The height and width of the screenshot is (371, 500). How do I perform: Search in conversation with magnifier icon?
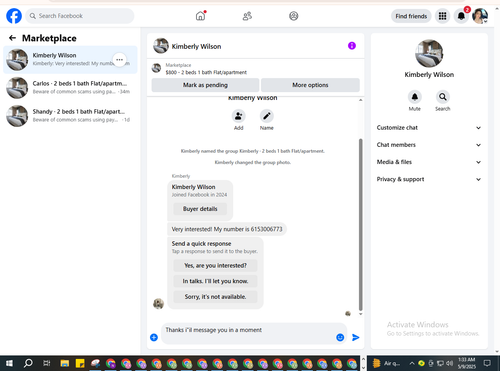(x=443, y=97)
